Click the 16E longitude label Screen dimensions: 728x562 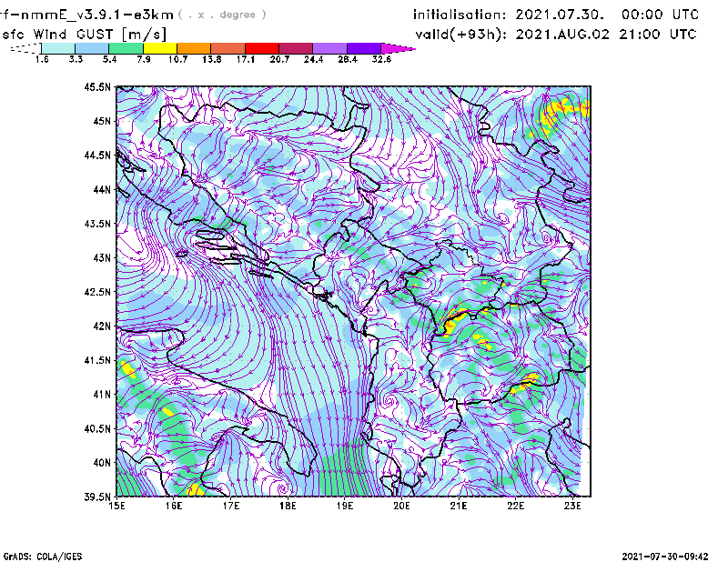174,506
